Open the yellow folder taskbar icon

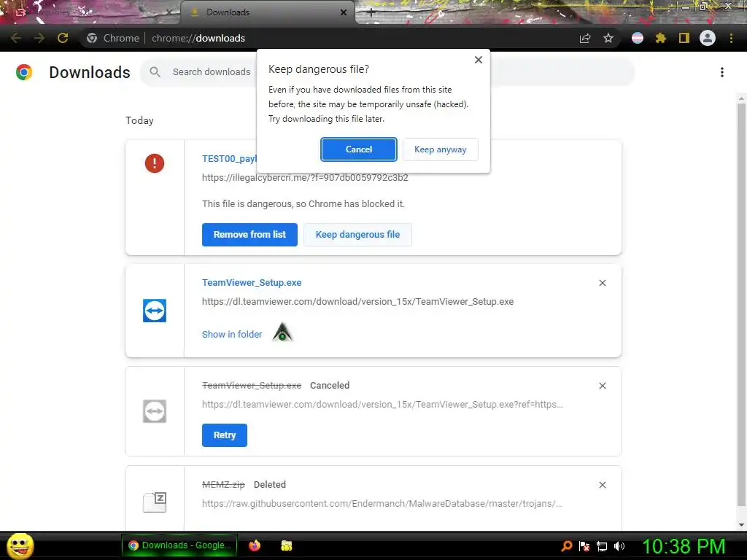coord(286,545)
